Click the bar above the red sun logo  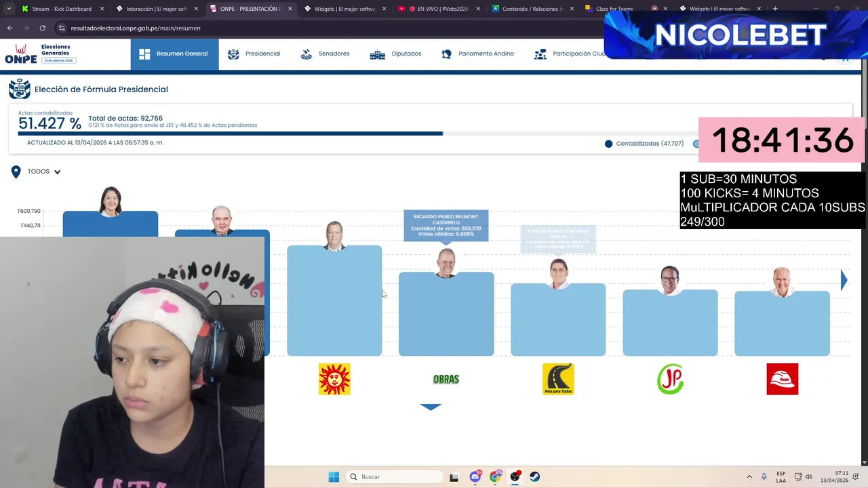[x=334, y=301]
